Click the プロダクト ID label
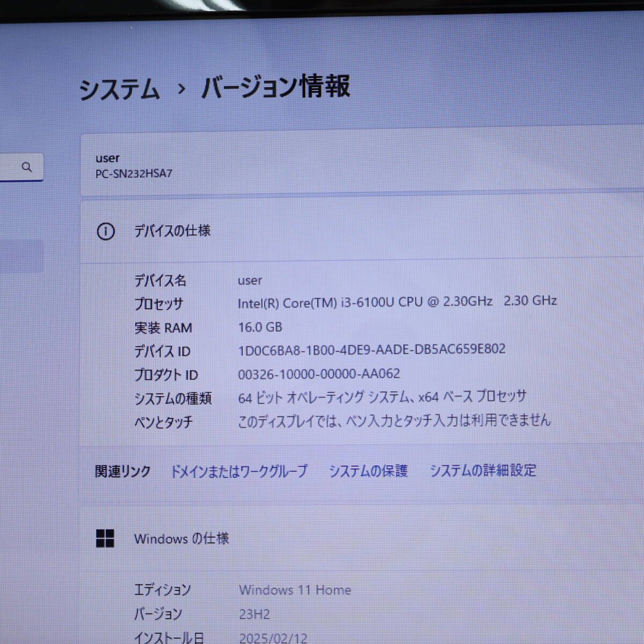Viewport: 644px width, 644px height. pyautogui.click(x=166, y=375)
